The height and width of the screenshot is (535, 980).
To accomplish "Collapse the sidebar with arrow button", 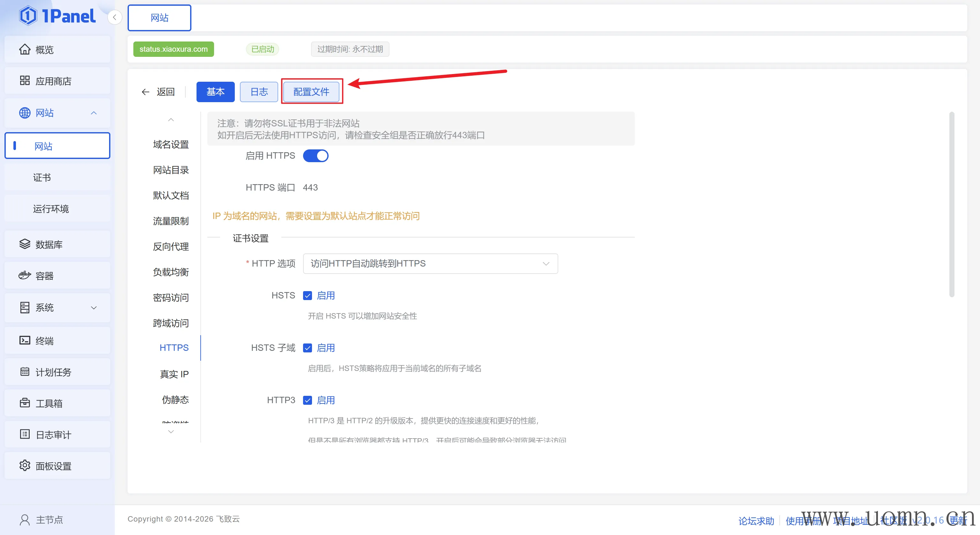I will point(114,17).
